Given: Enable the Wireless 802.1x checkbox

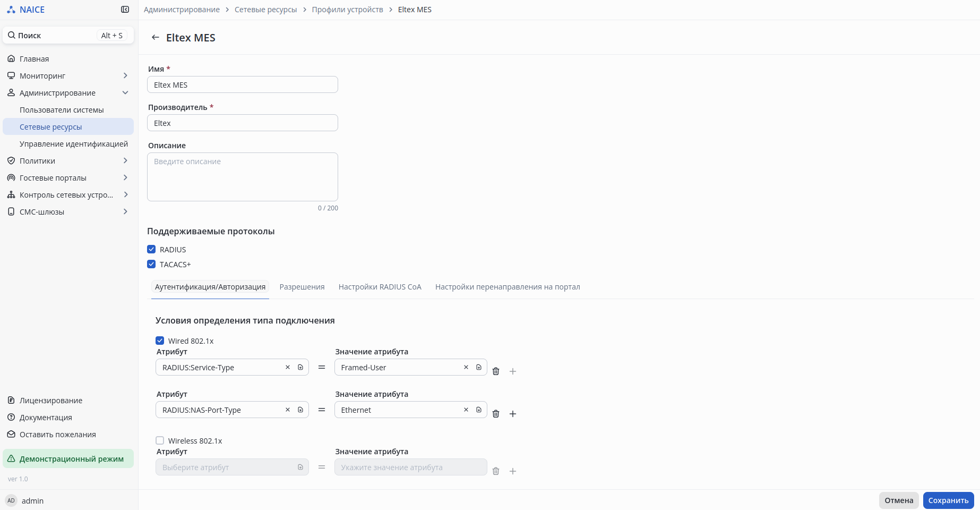Looking at the screenshot, I should (160, 440).
